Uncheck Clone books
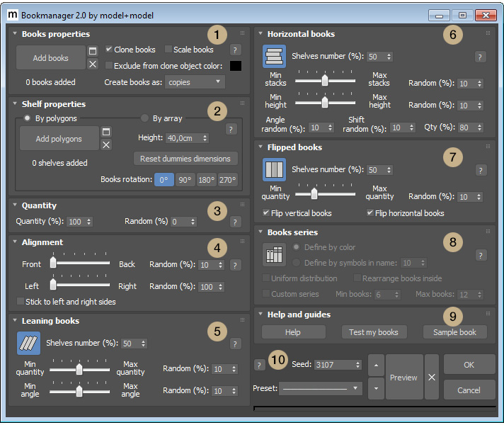Screen dimensions: 504x425 coord(109,49)
